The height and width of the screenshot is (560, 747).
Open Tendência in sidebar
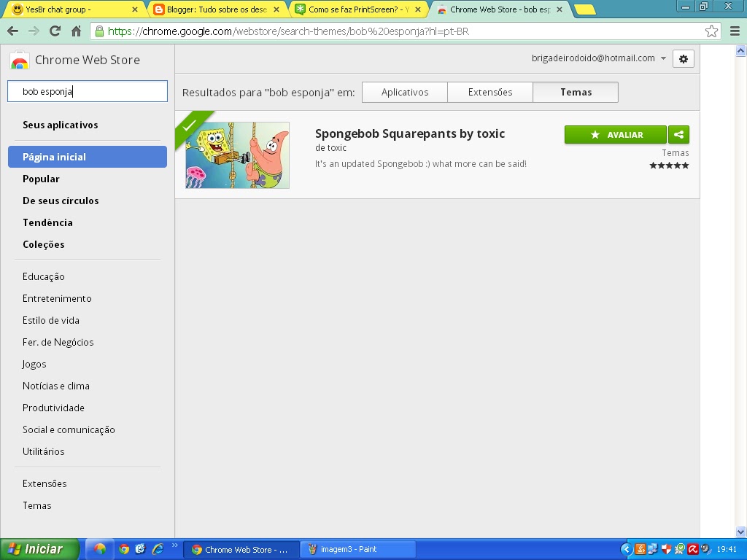click(x=47, y=222)
